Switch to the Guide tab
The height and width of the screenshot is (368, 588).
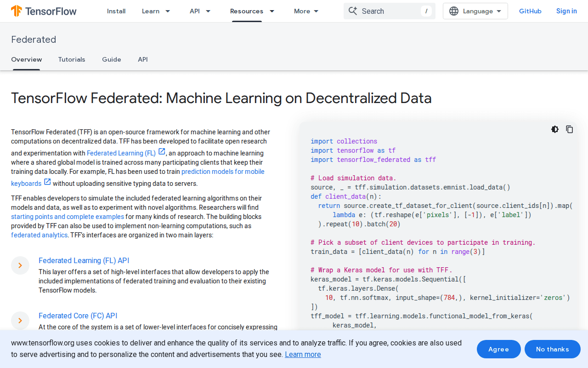(x=112, y=59)
